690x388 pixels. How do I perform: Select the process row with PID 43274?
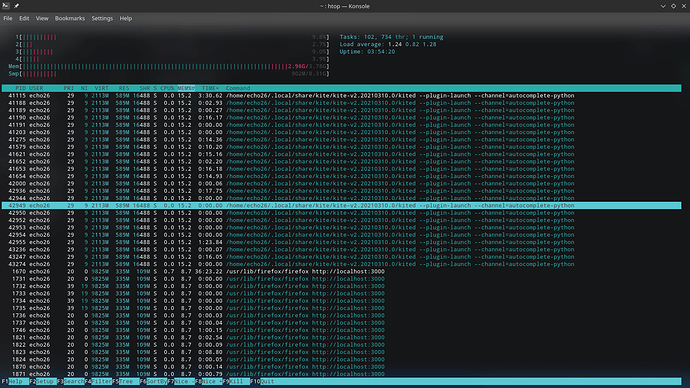341,264
